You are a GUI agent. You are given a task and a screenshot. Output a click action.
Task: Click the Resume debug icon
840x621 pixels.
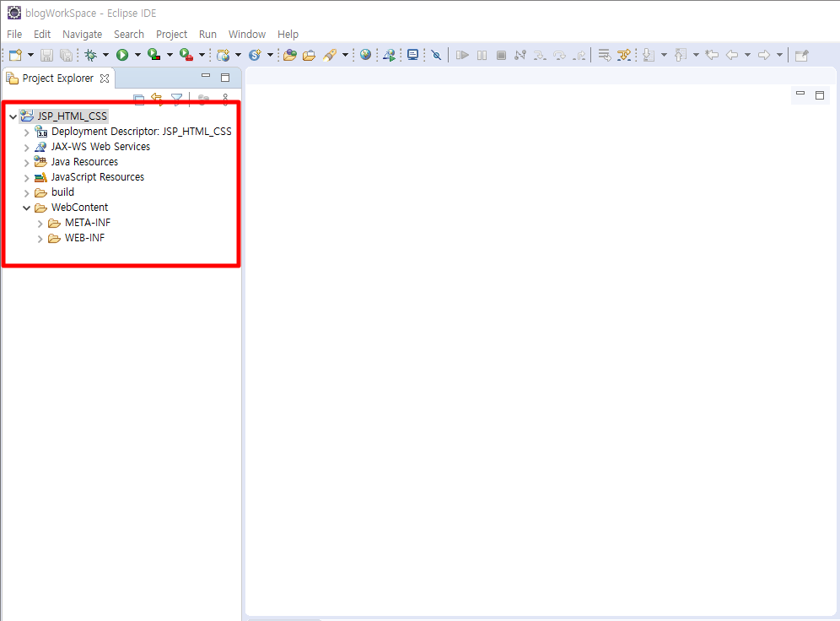pos(462,55)
